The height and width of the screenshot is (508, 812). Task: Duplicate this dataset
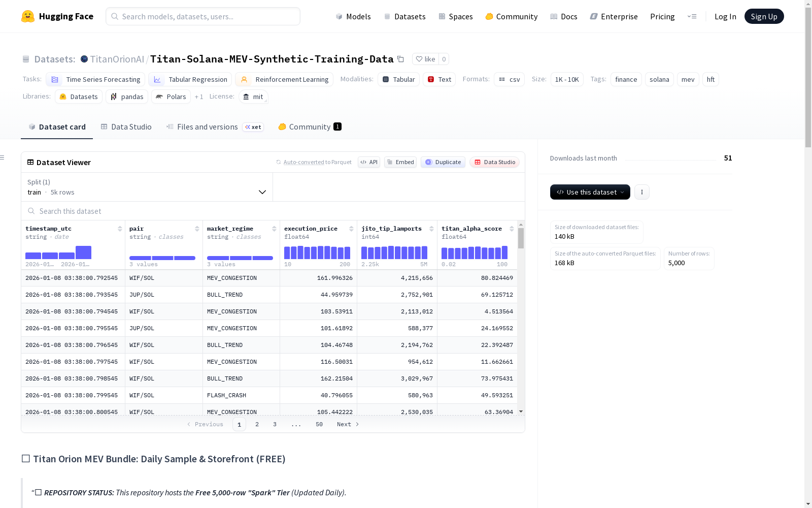(x=443, y=162)
